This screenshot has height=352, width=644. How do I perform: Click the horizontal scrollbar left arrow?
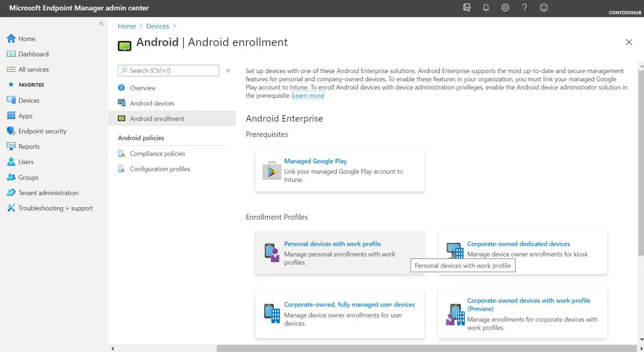pyautogui.click(x=113, y=348)
